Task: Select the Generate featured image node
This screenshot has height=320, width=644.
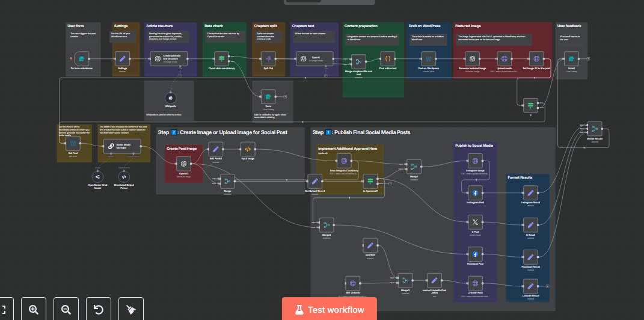Action: [473, 58]
